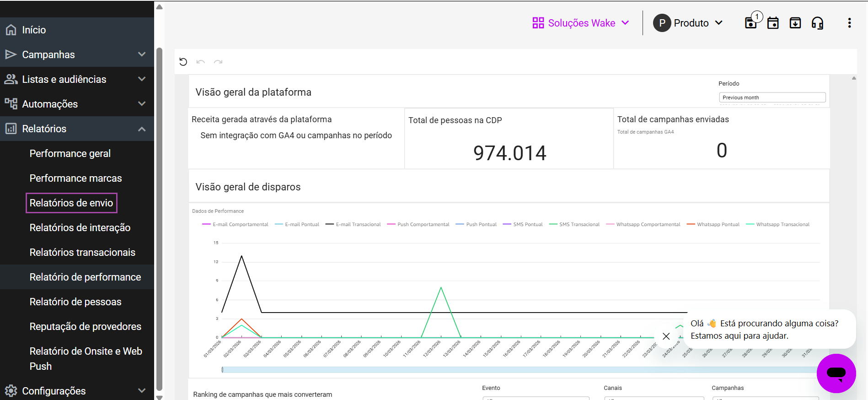Image resolution: width=868 pixels, height=400 pixels.
Task: Open the calendar icon in header
Action: tap(773, 23)
